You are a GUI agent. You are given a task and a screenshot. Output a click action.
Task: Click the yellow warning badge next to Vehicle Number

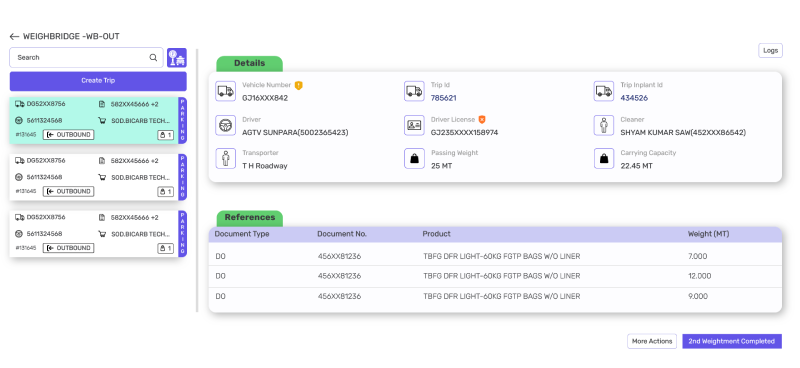point(298,85)
